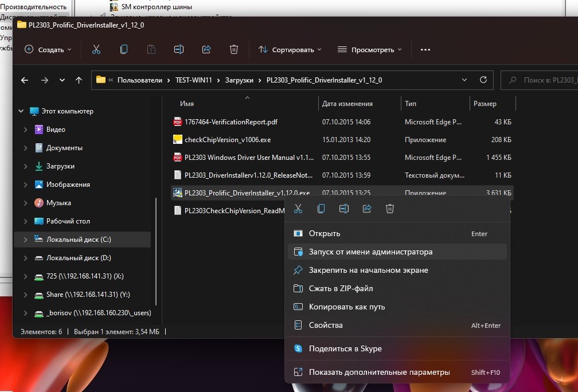Click the Share icon in top toolbar
The height and width of the screenshot is (392, 578).
pos(206,50)
